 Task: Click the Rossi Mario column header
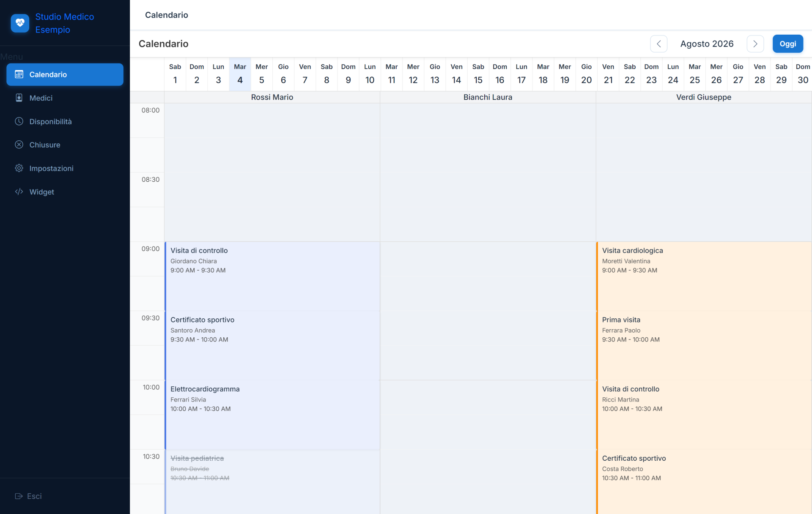pyautogui.click(x=272, y=97)
